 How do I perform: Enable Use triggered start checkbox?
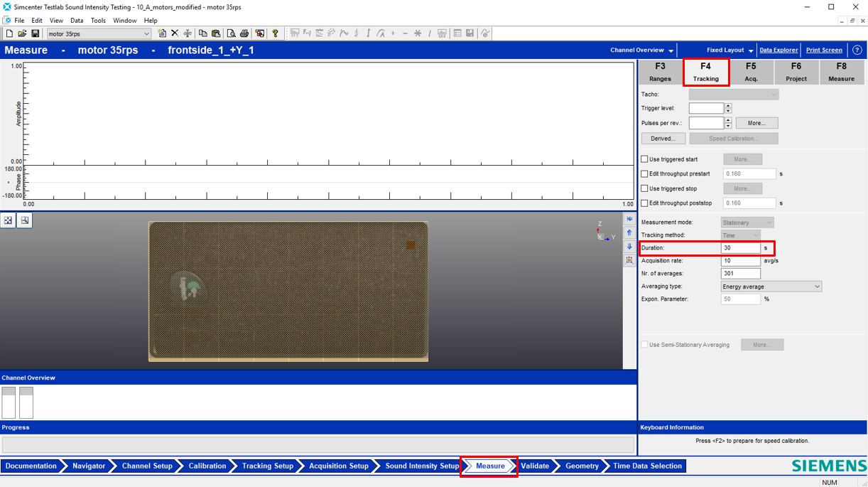645,159
